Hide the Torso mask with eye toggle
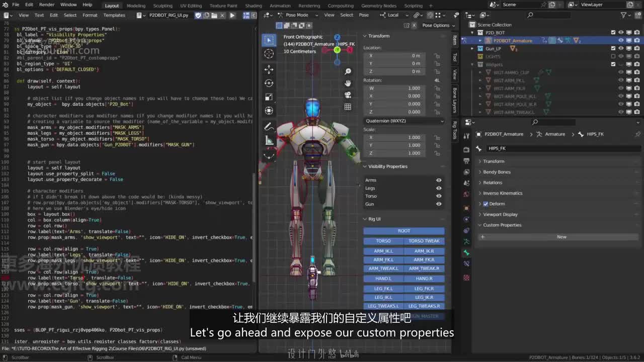644x362 pixels. pyautogui.click(x=439, y=196)
